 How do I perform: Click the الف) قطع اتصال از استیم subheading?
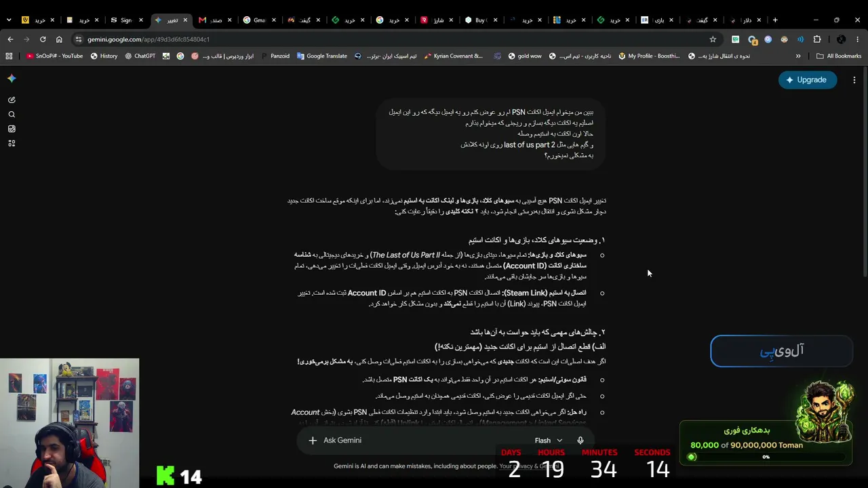pyautogui.click(x=520, y=347)
